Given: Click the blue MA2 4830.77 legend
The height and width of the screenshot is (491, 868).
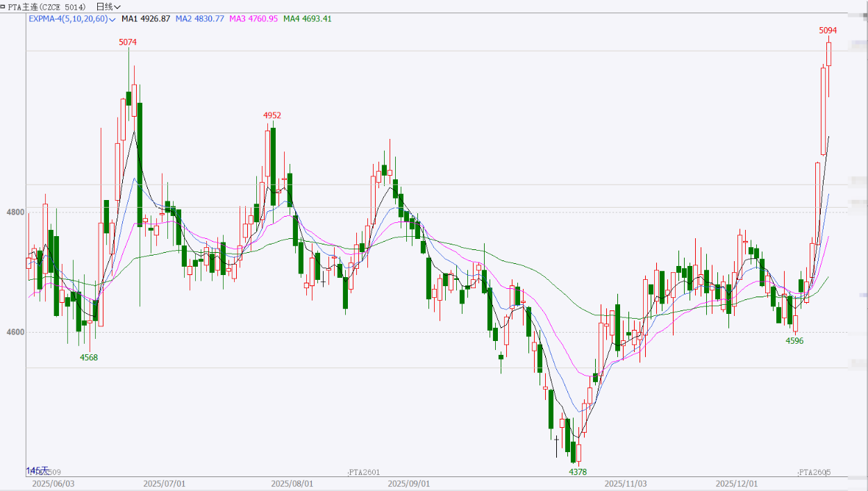Looking at the screenshot, I should (200, 19).
